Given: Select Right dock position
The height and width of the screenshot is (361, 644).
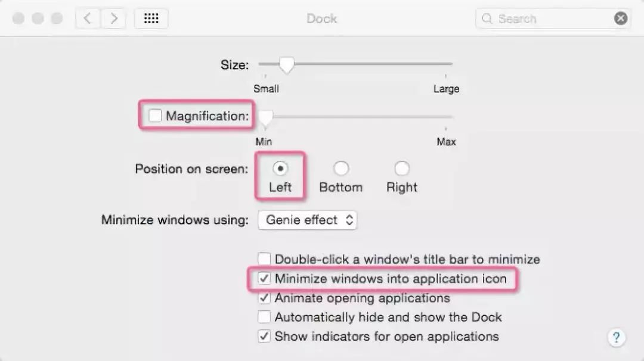Looking at the screenshot, I should coord(402,169).
